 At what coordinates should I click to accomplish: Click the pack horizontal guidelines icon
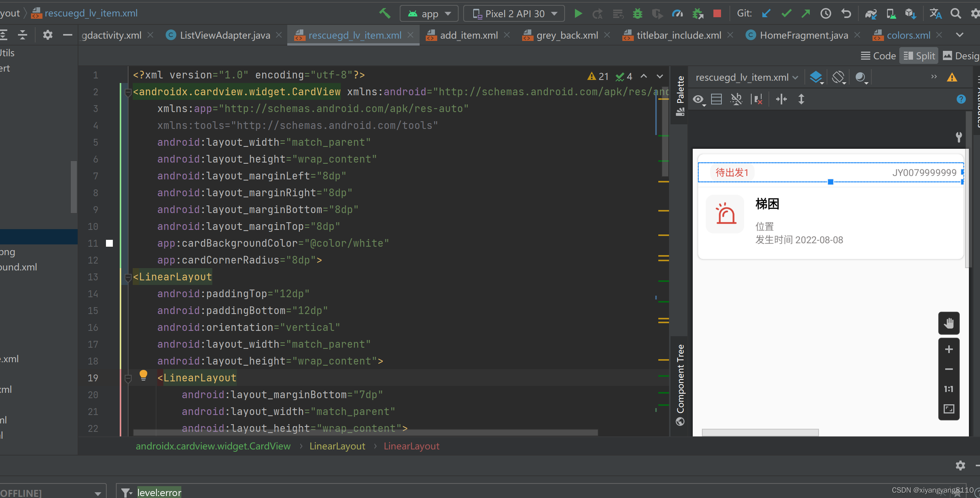coord(781,99)
